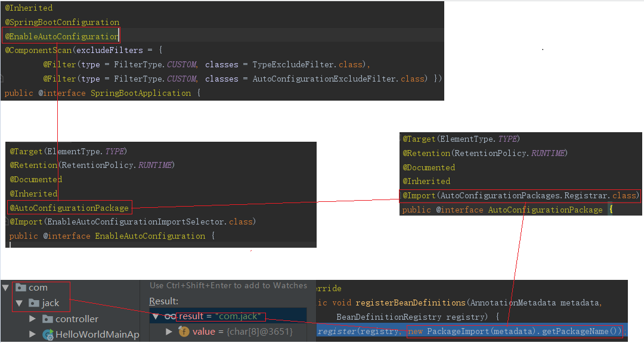This screenshot has width=644, height=343.
Task: Click AutoConfigurationPackages.Registrar.class in the @Import
Action: tap(538, 196)
